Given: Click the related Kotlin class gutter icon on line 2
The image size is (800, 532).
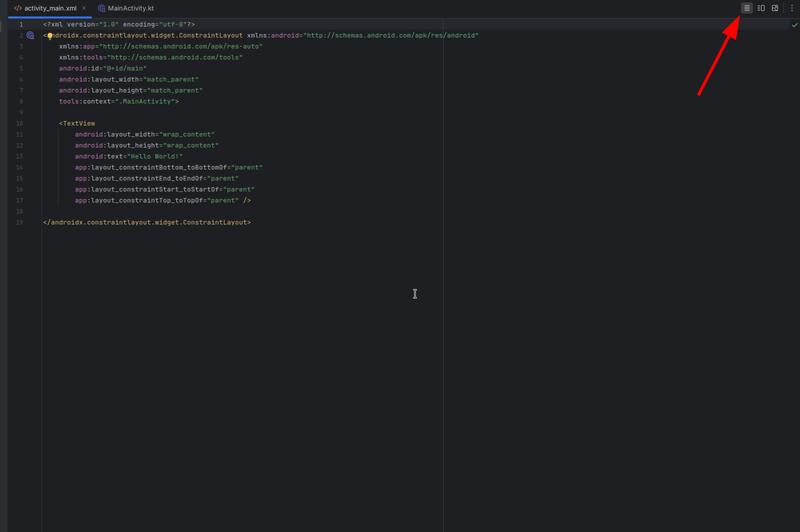Looking at the screenshot, I should point(30,35).
